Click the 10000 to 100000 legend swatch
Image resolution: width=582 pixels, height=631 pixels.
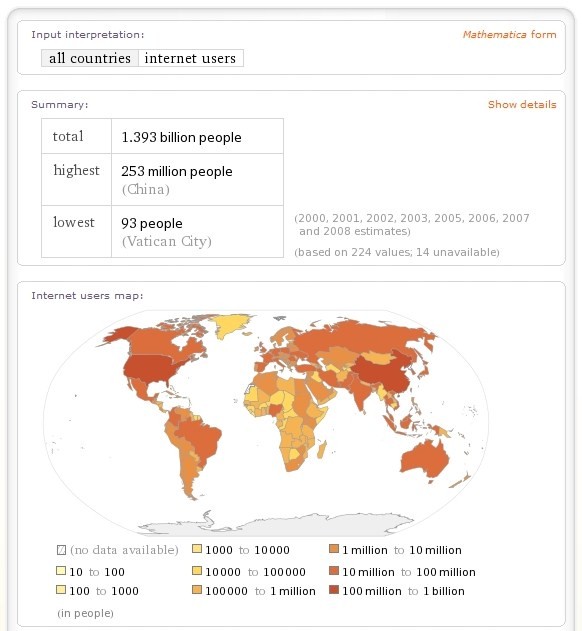coord(197,571)
